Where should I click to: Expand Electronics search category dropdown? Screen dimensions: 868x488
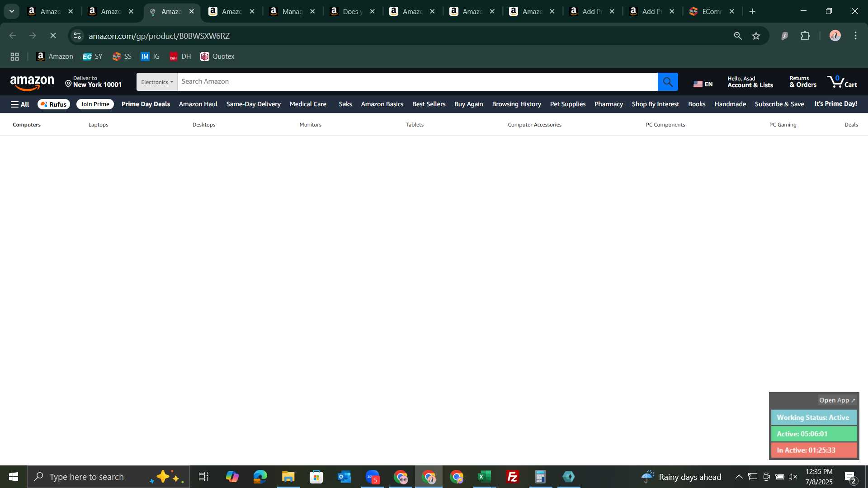(x=157, y=82)
